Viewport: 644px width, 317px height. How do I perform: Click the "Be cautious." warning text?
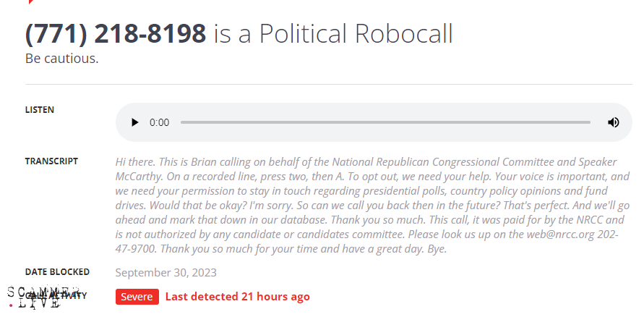click(x=61, y=59)
